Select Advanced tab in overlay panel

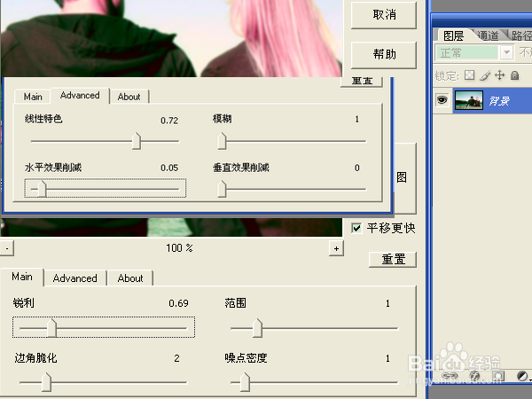80,96
